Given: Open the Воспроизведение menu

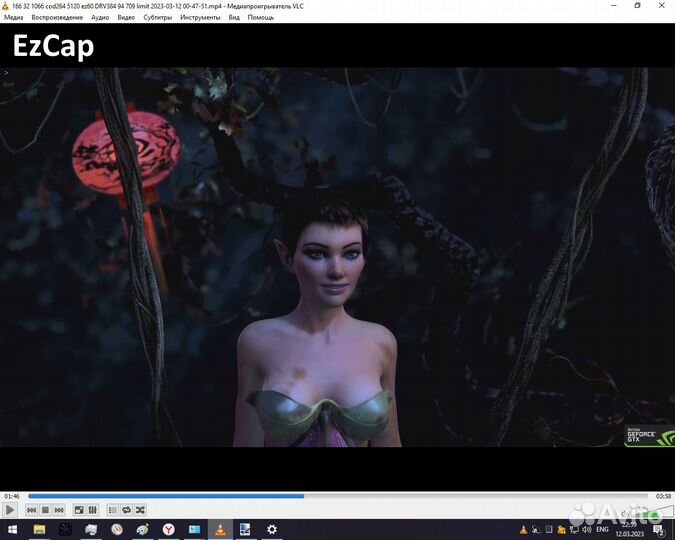Looking at the screenshot, I should coord(57,17).
